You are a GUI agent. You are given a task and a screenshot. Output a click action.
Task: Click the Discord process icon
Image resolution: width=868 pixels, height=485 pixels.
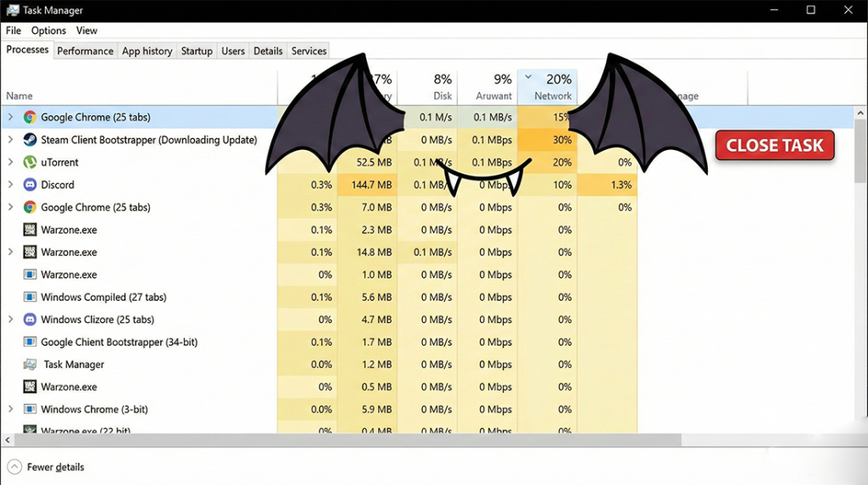click(x=30, y=185)
